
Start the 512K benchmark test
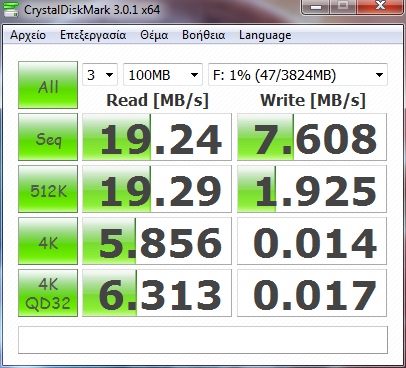48,189
